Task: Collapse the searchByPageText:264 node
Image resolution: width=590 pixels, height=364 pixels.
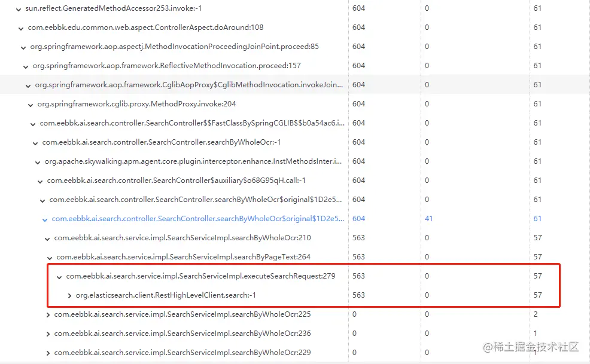Action: 50,258
